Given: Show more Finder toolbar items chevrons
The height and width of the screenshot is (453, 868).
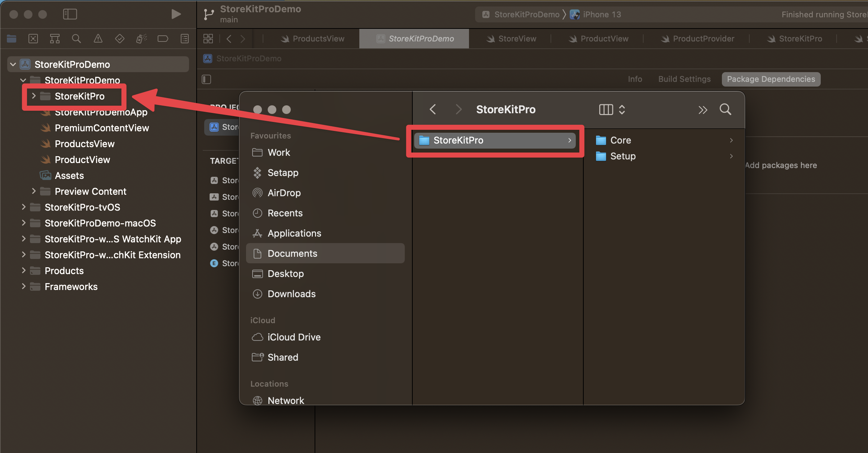Looking at the screenshot, I should click(x=702, y=110).
